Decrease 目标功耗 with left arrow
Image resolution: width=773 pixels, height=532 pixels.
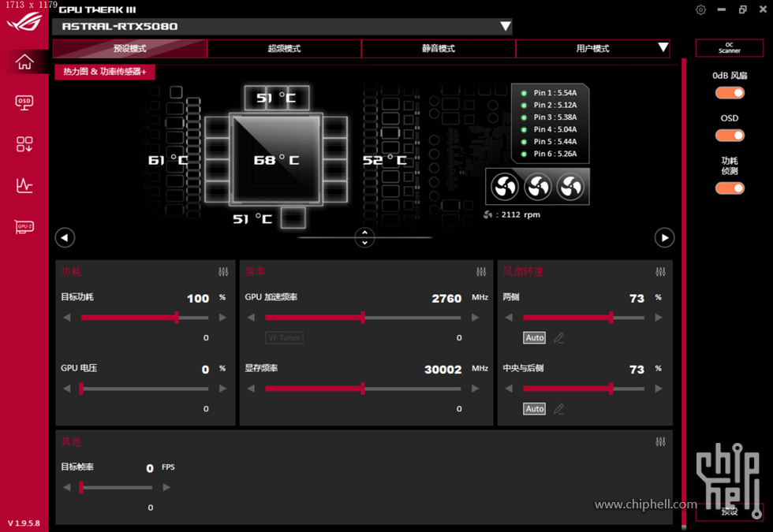(67, 318)
